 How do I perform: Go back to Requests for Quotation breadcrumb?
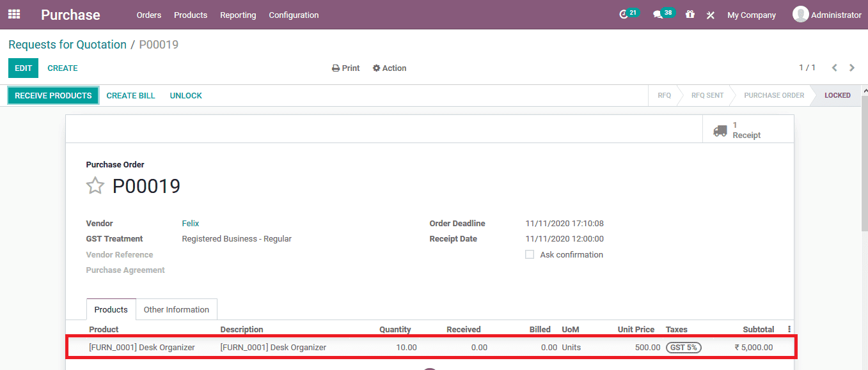[67, 45]
